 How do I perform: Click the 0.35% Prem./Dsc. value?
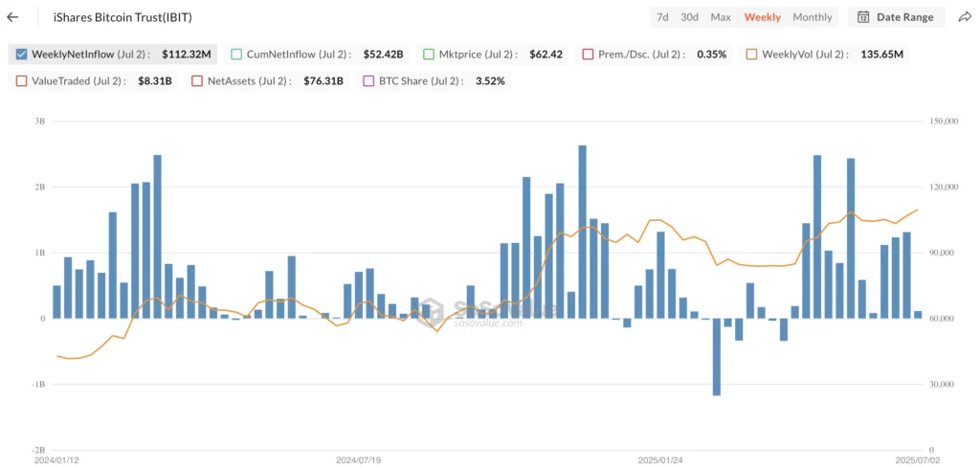(711, 54)
